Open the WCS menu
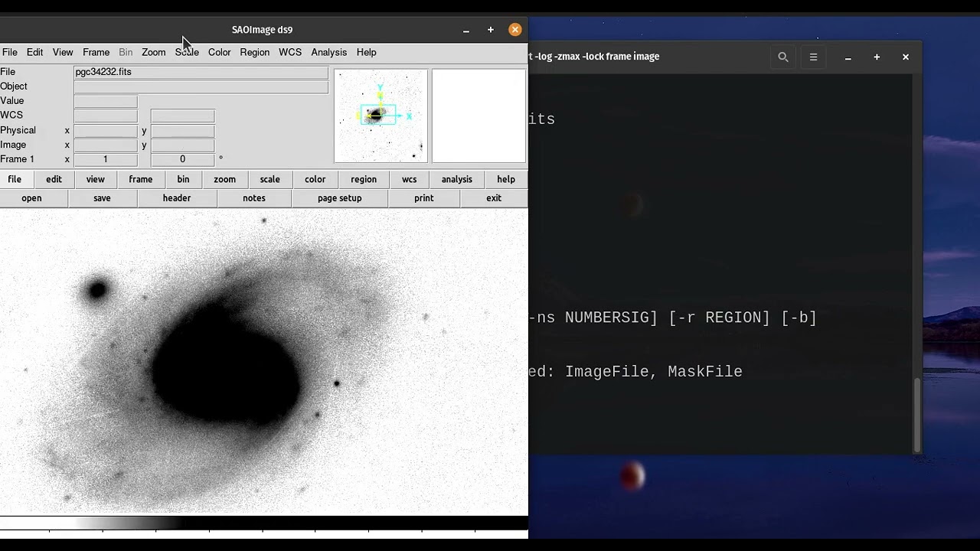The height and width of the screenshot is (551, 980). tap(290, 52)
